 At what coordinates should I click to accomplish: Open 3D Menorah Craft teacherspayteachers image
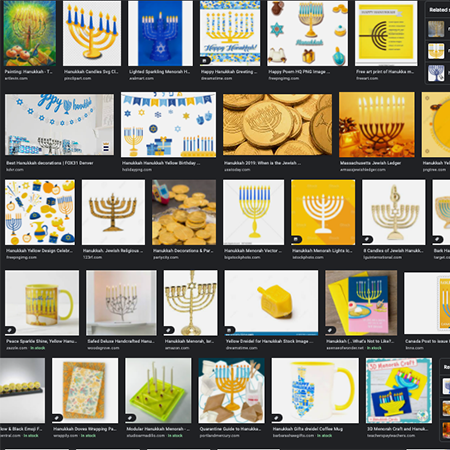(x=399, y=391)
